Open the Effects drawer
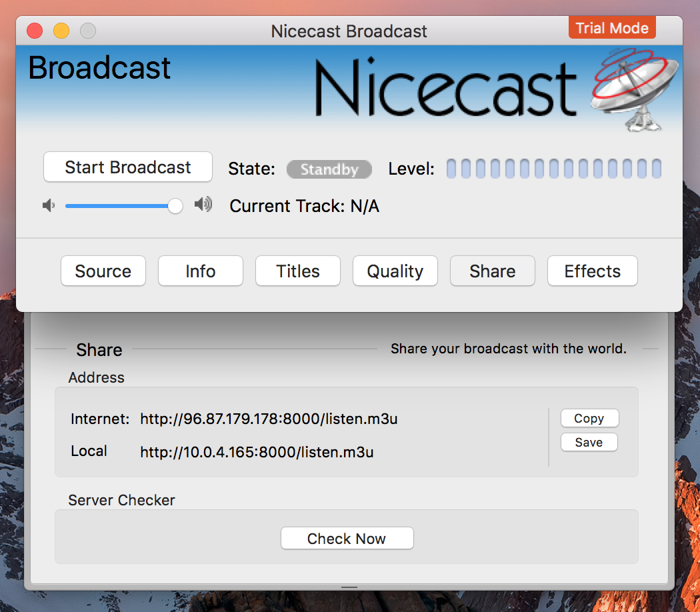The width and height of the screenshot is (700, 612). (593, 271)
